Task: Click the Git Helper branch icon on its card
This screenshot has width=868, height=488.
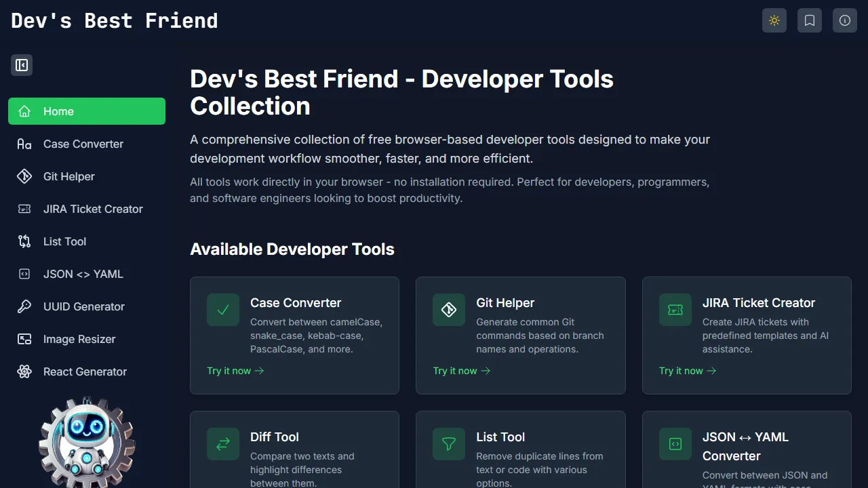Action: coord(448,309)
